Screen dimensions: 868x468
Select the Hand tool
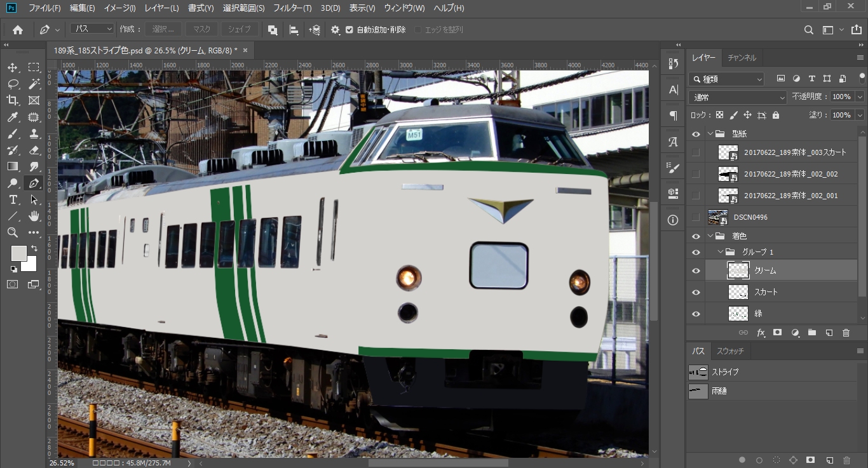34,217
